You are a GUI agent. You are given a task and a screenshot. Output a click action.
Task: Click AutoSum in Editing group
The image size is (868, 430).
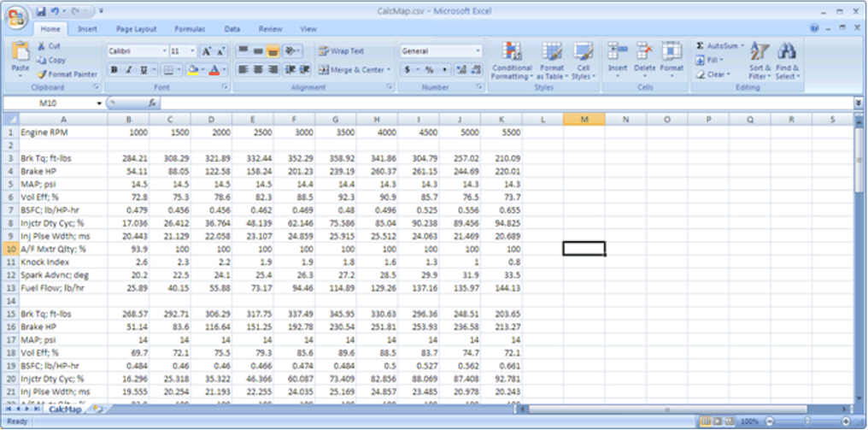(720, 46)
